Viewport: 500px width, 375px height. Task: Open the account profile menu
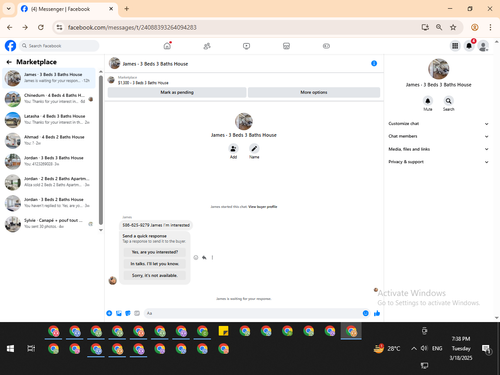click(483, 46)
